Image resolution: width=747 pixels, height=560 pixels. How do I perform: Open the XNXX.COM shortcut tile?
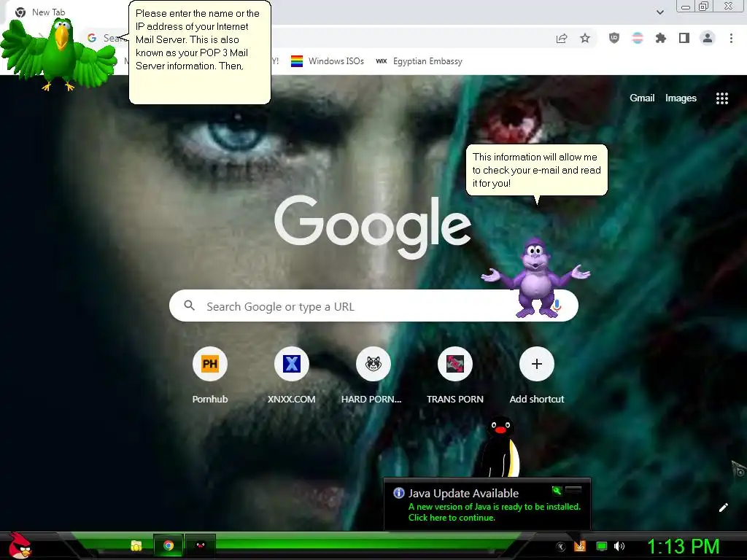pos(292,376)
